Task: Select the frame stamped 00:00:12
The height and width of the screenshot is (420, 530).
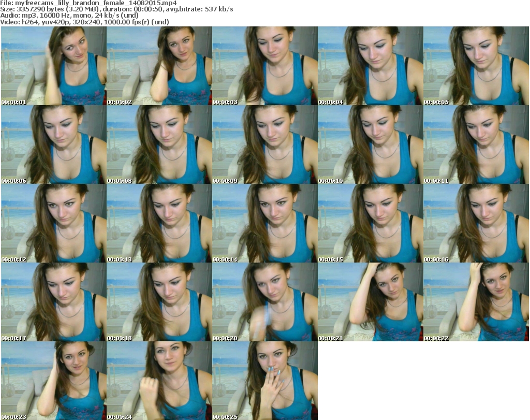Action: click(x=54, y=223)
